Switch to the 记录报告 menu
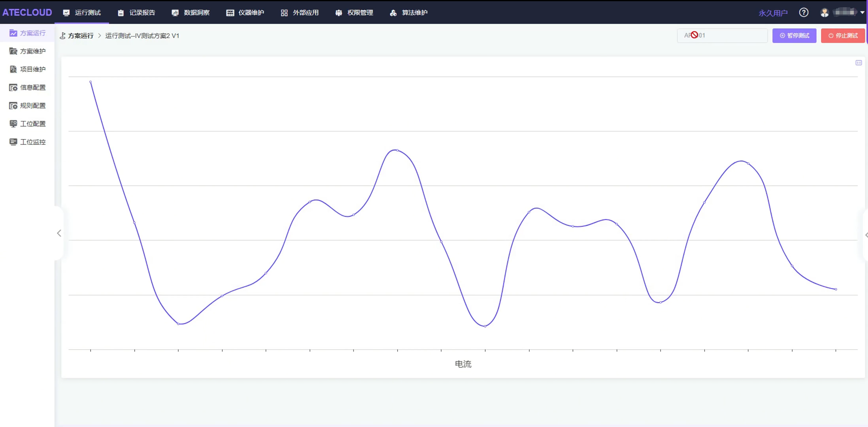Image resolution: width=868 pixels, height=427 pixels. (137, 12)
